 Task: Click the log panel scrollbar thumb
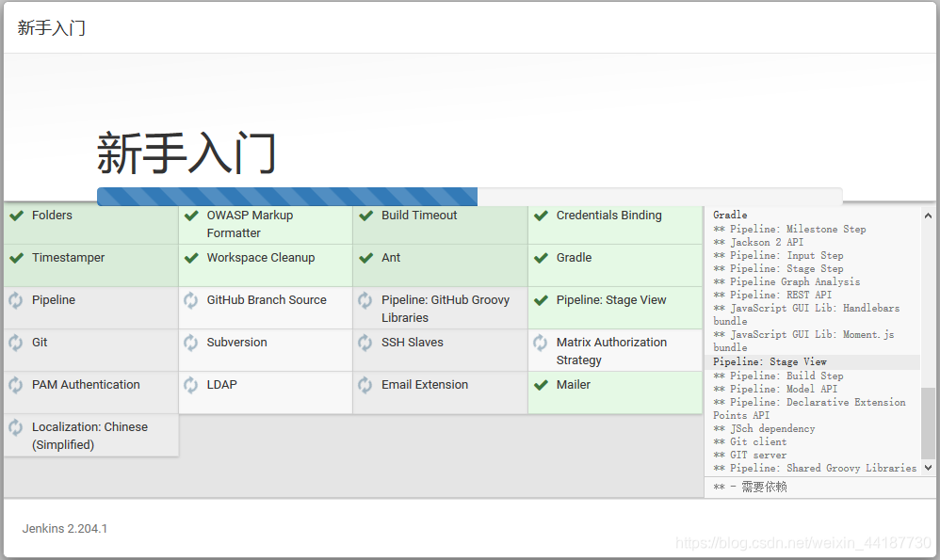point(928,423)
